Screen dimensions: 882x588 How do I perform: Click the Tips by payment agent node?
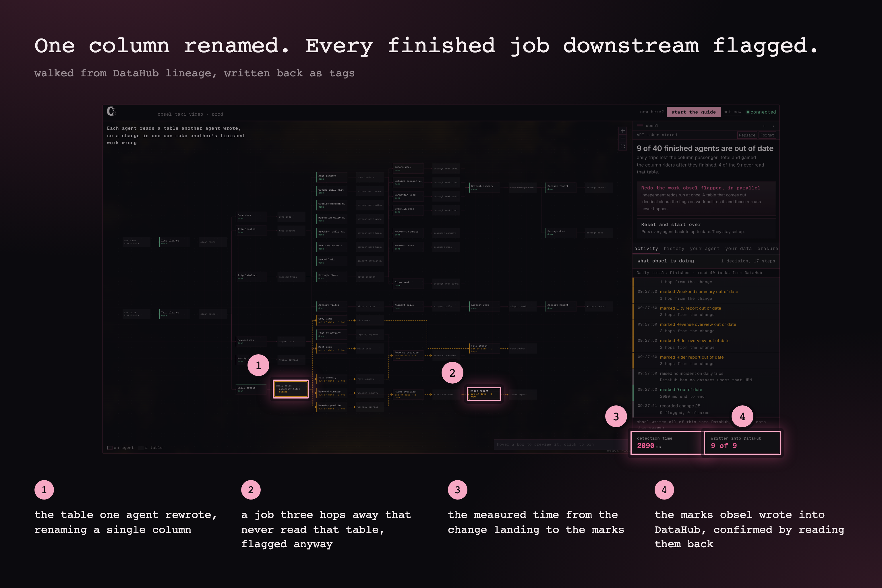click(x=332, y=334)
